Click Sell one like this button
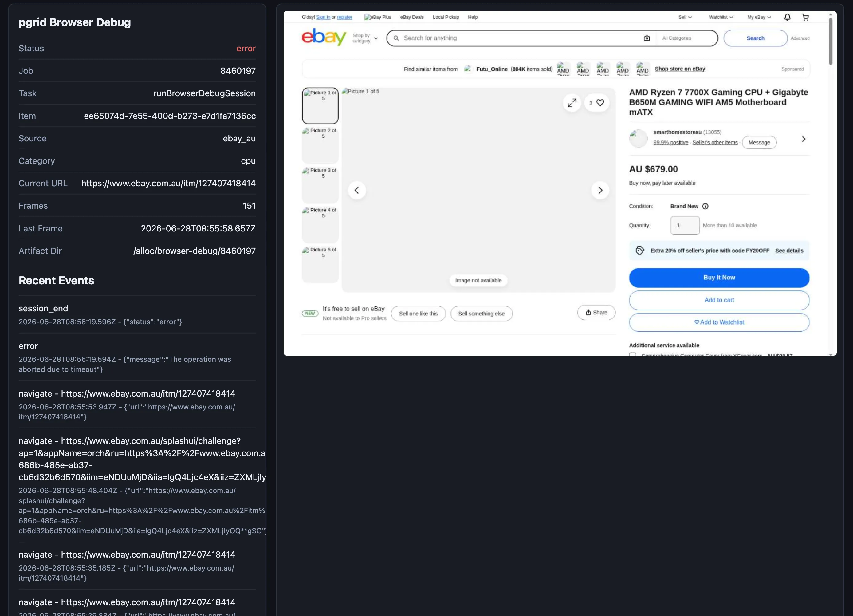The image size is (853, 616). click(x=418, y=313)
